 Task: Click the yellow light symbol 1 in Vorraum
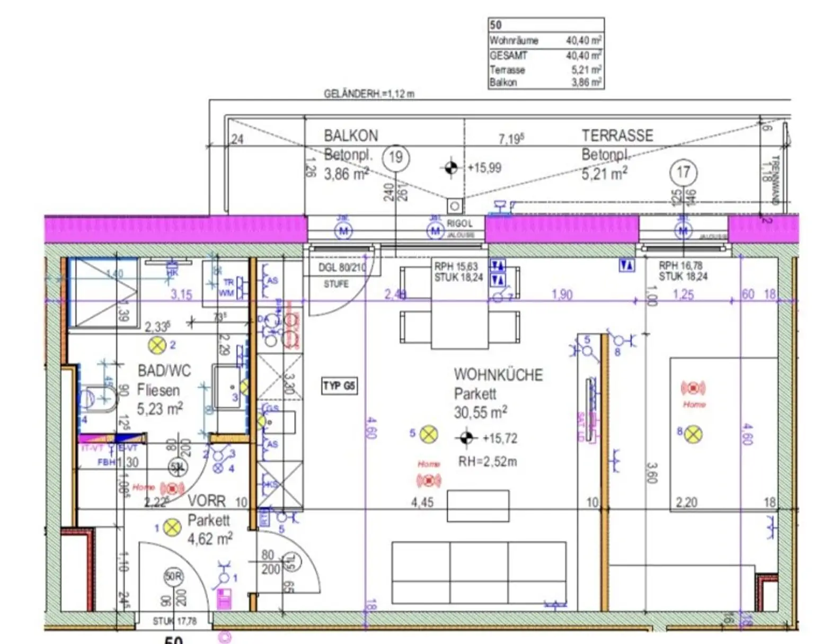171,527
